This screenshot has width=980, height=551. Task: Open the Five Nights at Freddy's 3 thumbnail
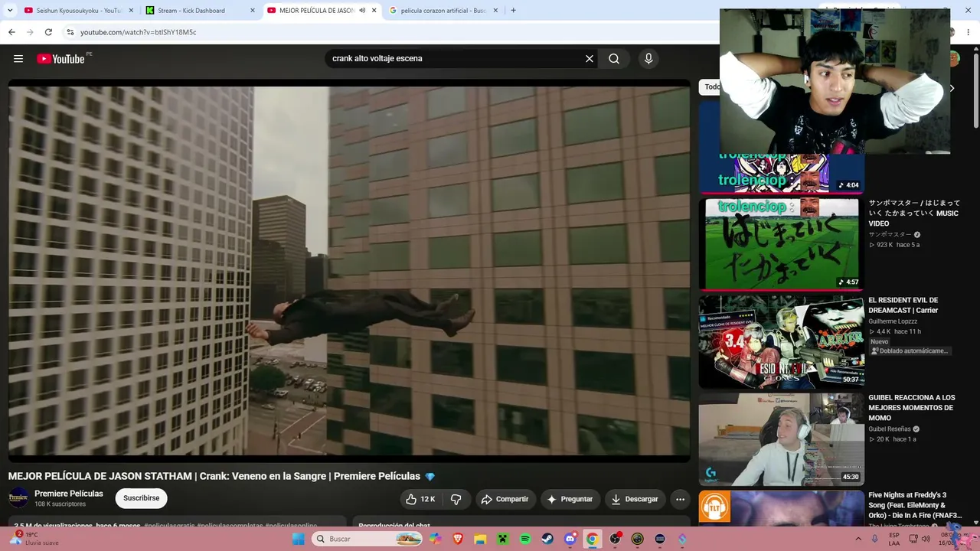(781, 508)
